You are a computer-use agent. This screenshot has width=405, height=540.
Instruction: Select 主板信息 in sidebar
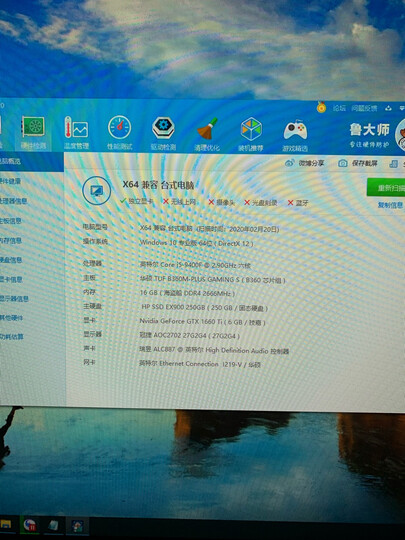(10, 221)
